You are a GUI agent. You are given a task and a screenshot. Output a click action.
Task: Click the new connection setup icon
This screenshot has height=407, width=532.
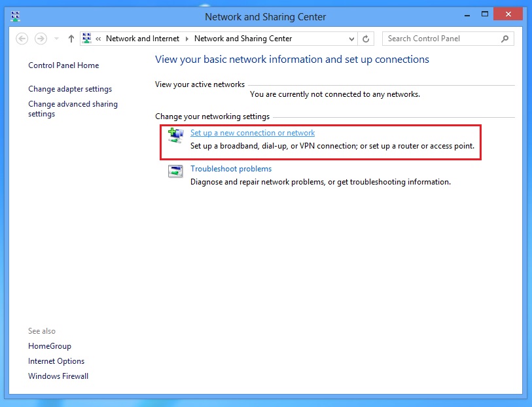point(176,135)
